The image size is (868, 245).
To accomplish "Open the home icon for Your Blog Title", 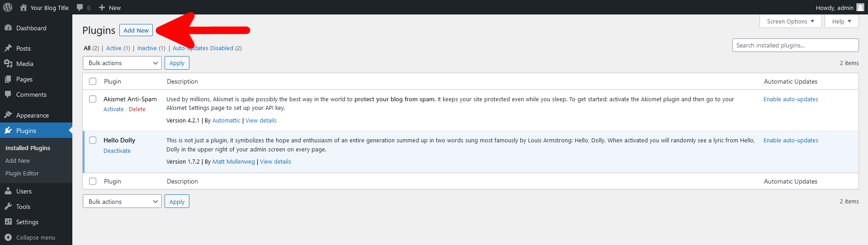I will coord(24,7).
